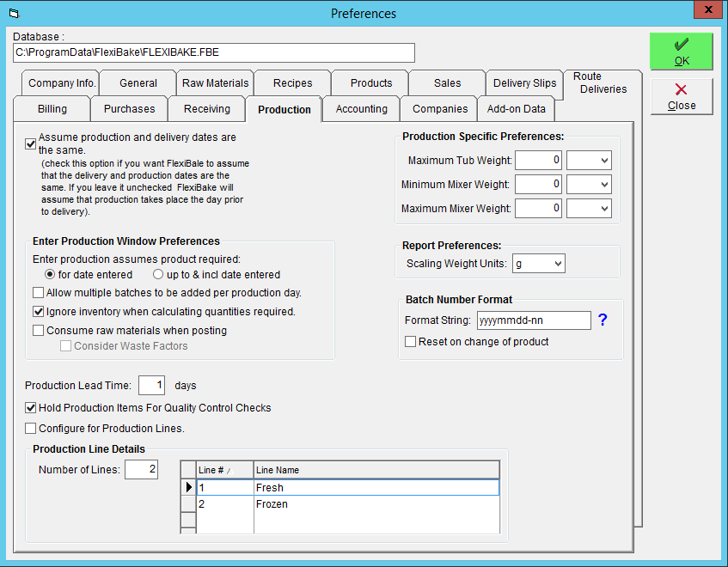The width and height of the screenshot is (728, 567).
Task: Sort by Line # column header
Action: click(225, 470)
